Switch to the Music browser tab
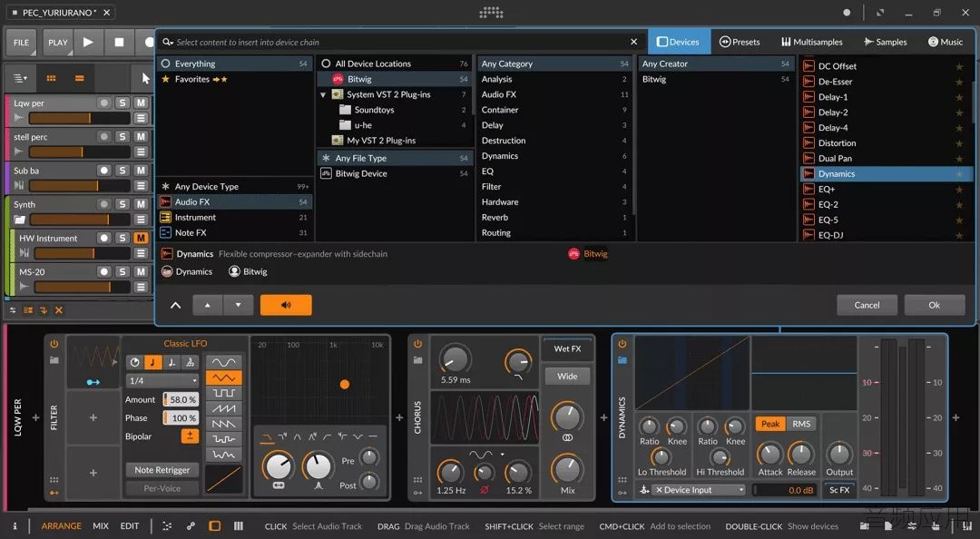This screenshot has width=980, height=539. click(x=945, y=42)
